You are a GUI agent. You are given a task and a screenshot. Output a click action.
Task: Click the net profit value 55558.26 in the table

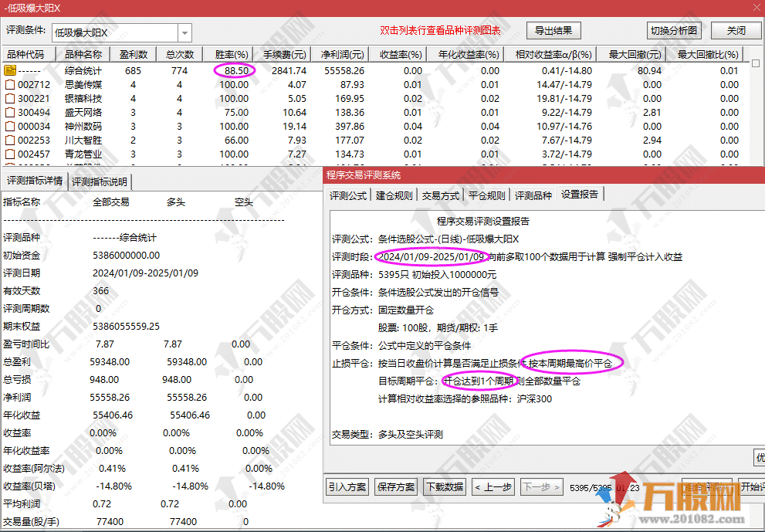[344, 70]
